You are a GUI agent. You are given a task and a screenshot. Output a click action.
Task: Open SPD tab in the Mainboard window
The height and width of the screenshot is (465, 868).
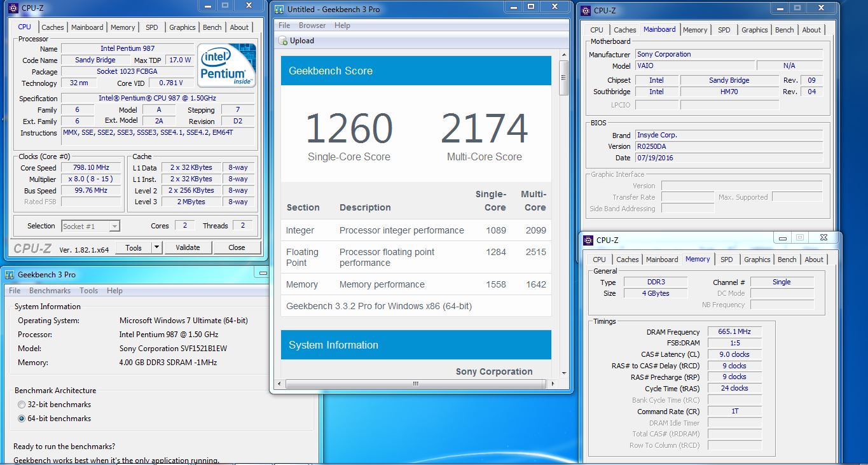click(x=724, y=30)
